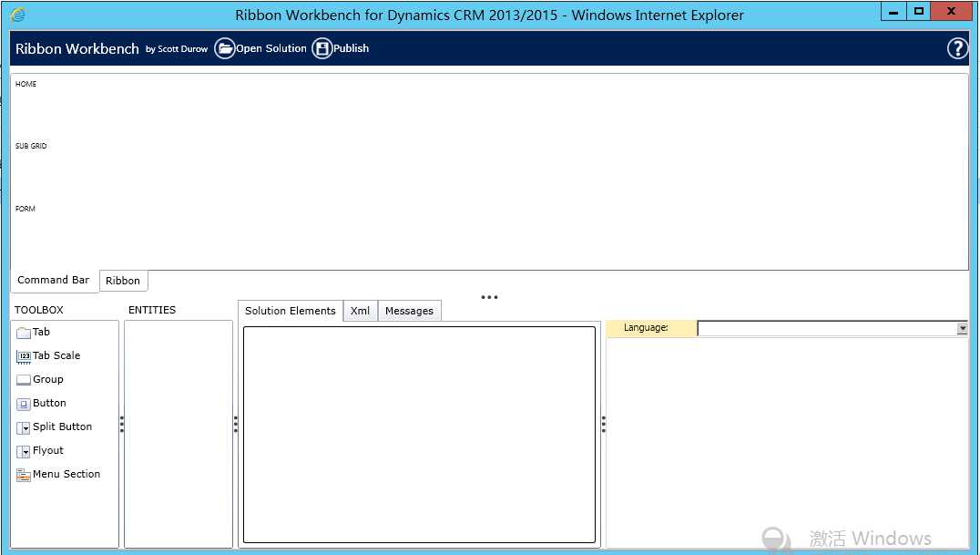Viewport: 980px width, 555px height.
Task: Open the Xml tab
Action: [360, 311]
